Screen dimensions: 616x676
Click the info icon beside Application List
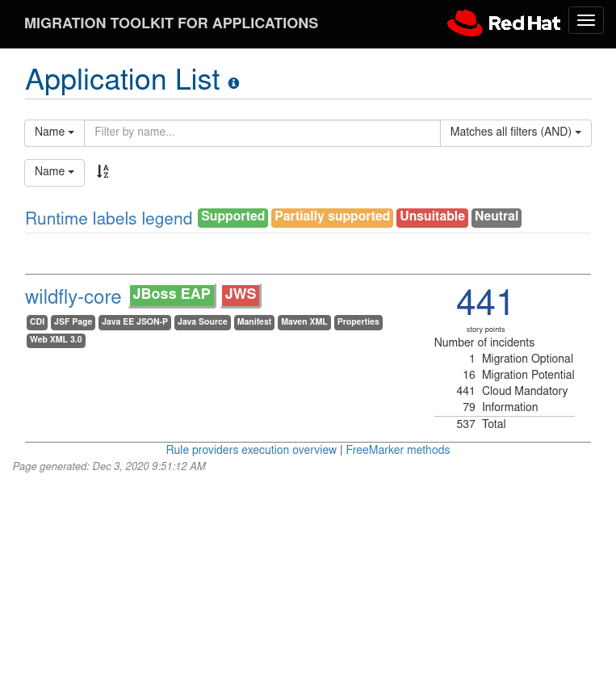point(233,82)
